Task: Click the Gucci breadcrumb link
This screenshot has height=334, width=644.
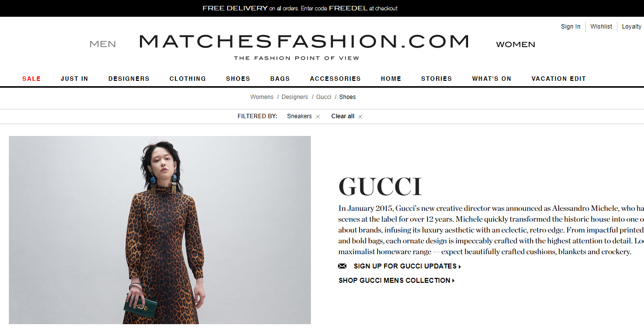Action: [x=324, y=97]
